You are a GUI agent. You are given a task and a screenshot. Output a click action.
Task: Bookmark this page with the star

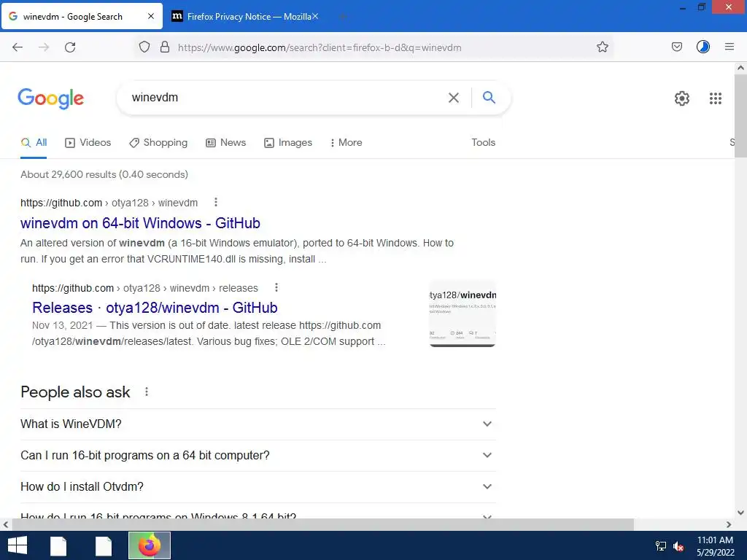click(602, 47)
